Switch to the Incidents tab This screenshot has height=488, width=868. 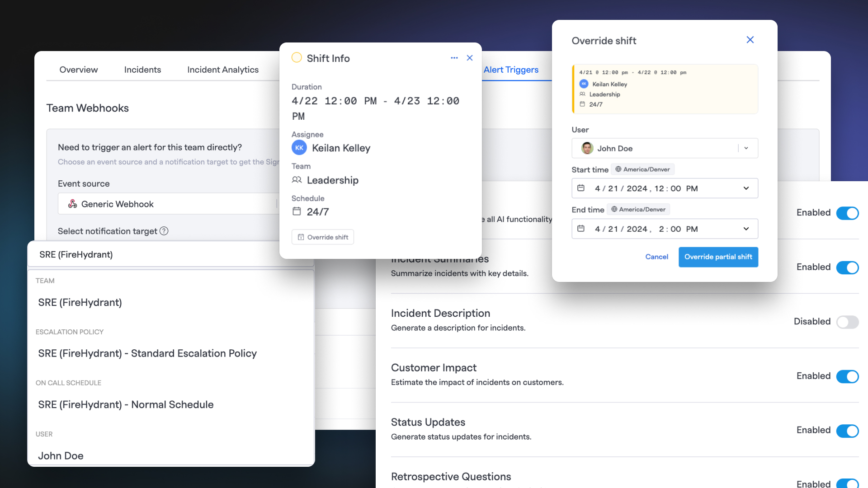tap(142, 70)
